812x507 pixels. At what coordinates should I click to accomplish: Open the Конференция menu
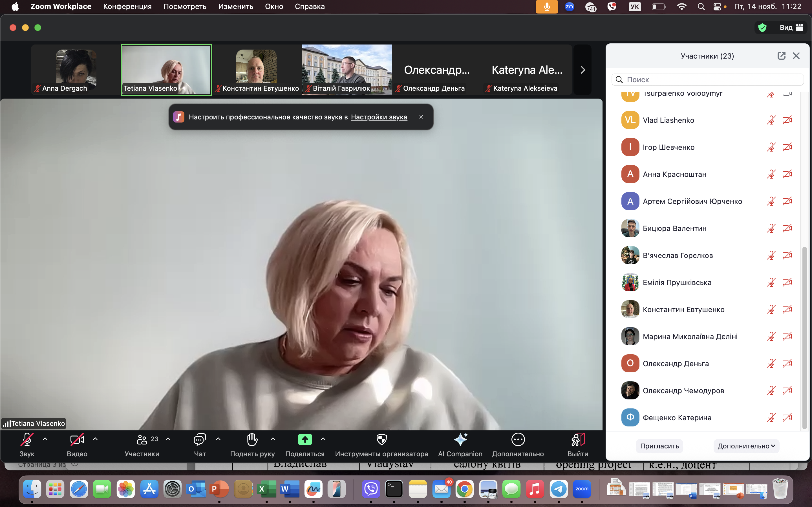[x=127, y=6]
